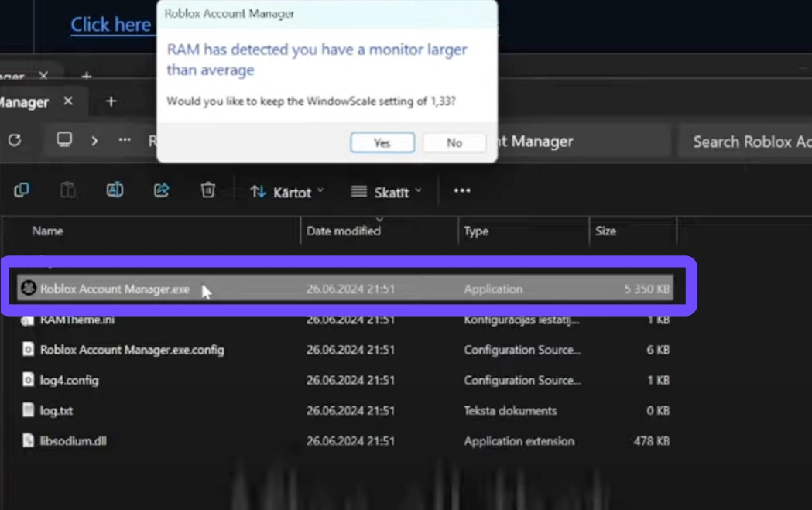Screen dimensions: 812x510
Task: Click the log.txt document icon
Action: 28,409
